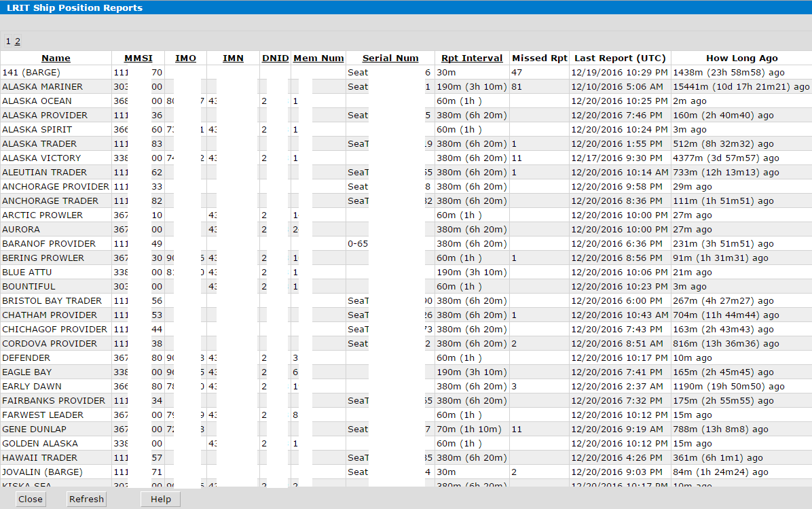Select the ALASKA MARINER row name

point(43,87)
